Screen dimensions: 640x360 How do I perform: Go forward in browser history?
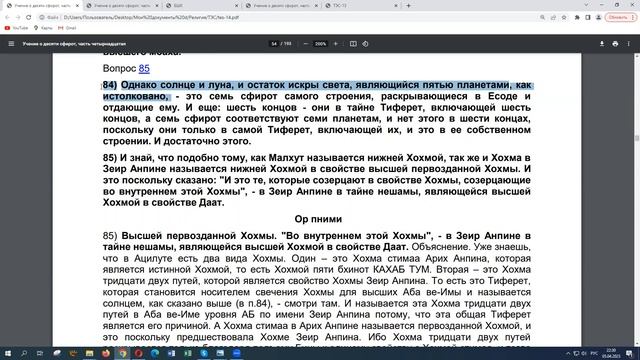[x=18, y=18]
